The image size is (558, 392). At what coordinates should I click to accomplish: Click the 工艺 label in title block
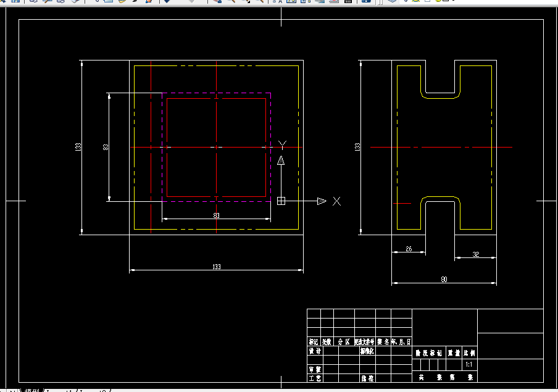coord(315,378)
